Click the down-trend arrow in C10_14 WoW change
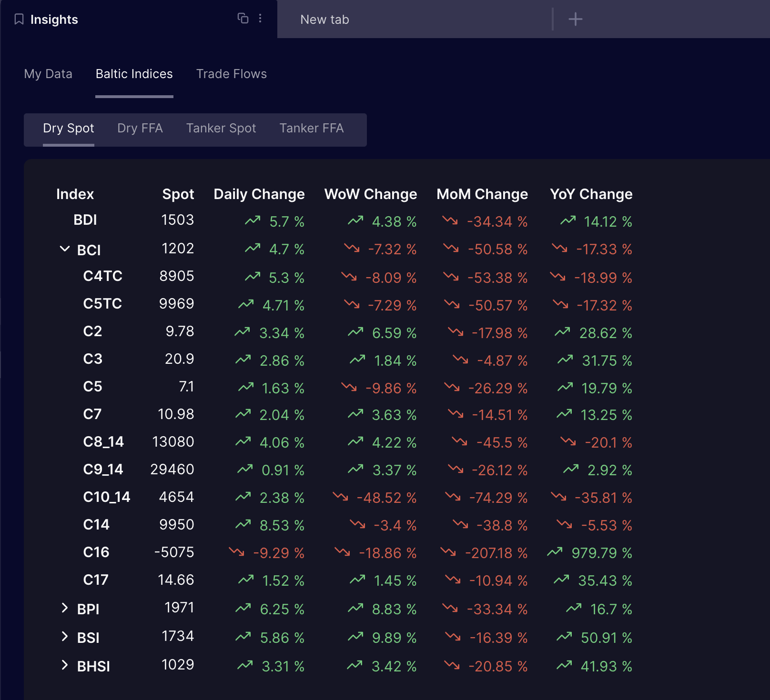The image size is (770, 700). pyautogui.click(x=340, y=497)
